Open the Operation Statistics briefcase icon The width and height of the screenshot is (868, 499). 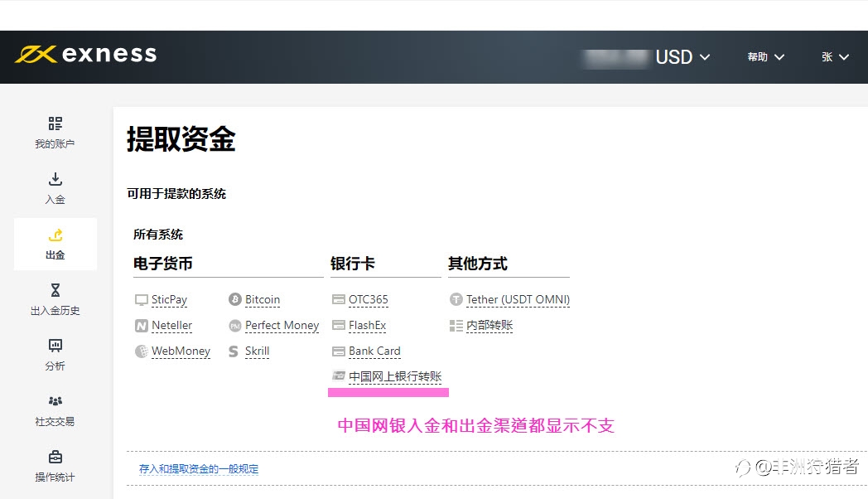[x=55, y=457]
